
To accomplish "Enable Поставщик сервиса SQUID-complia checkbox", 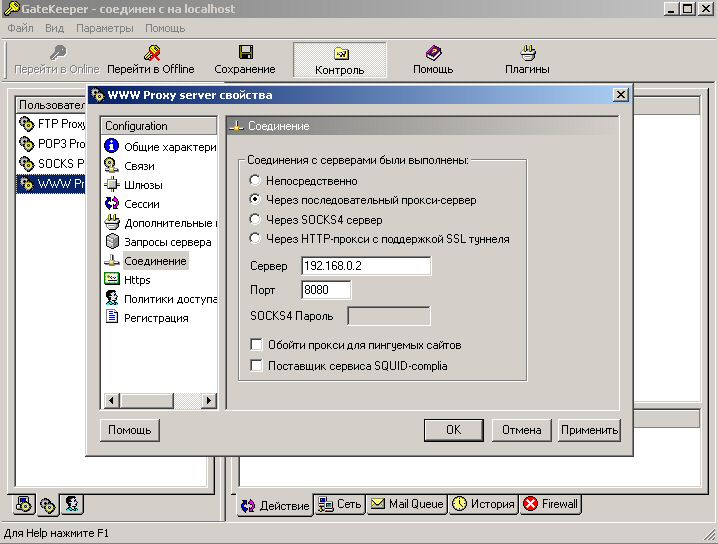I will (256, 365).
